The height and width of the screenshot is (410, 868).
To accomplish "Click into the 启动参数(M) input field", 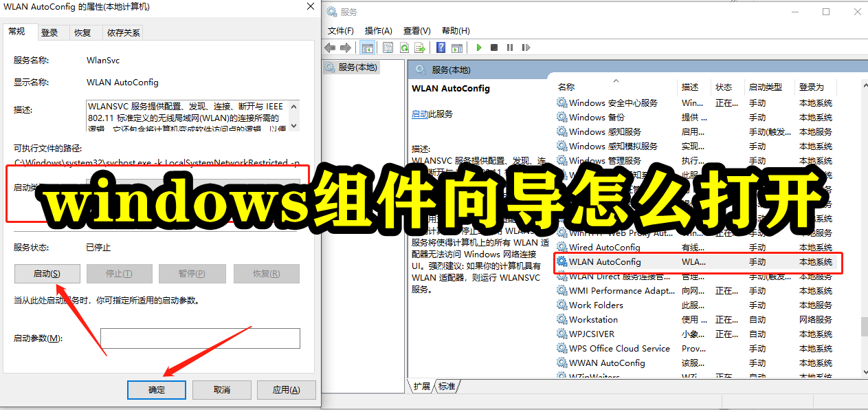I will tap(201, 338).
